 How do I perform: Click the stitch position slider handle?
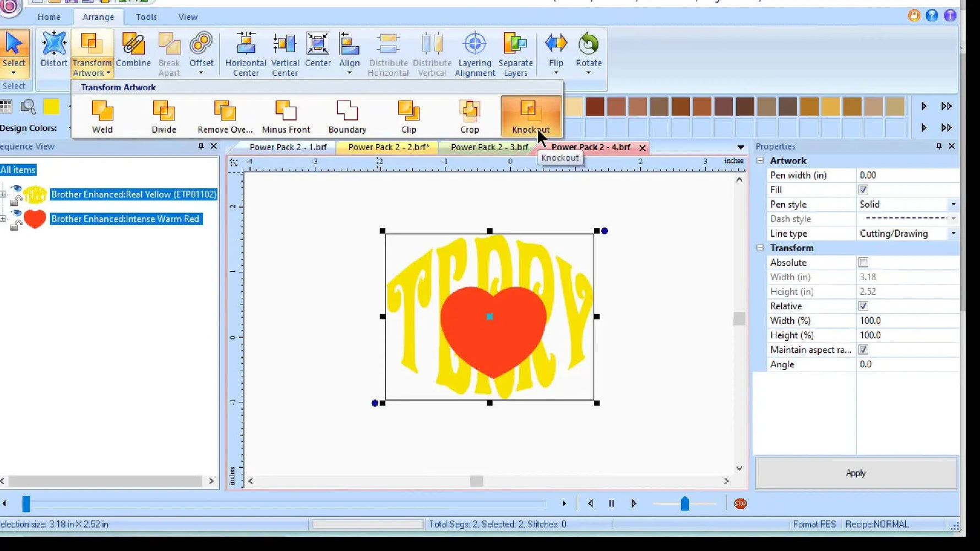coord(26,503)
